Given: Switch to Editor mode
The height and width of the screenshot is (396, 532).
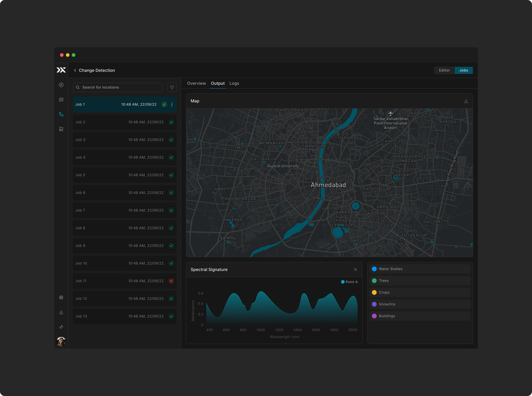Looking at the screenshot, I should click(x=444, y=70).
